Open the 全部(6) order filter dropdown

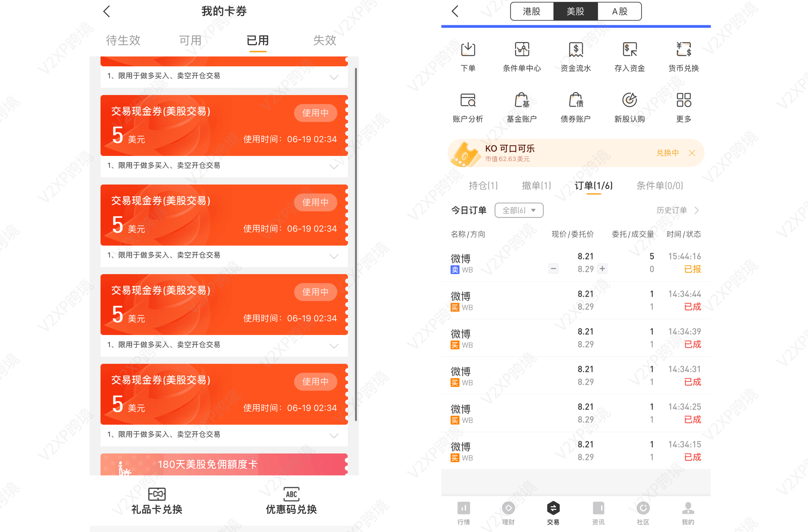click(x=519, y=210)
